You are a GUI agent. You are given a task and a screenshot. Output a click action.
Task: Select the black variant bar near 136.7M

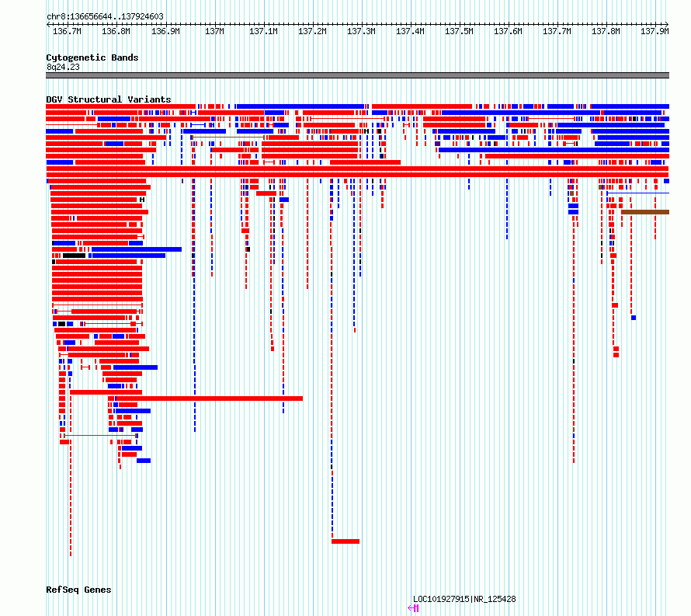[x=74, y=256]
